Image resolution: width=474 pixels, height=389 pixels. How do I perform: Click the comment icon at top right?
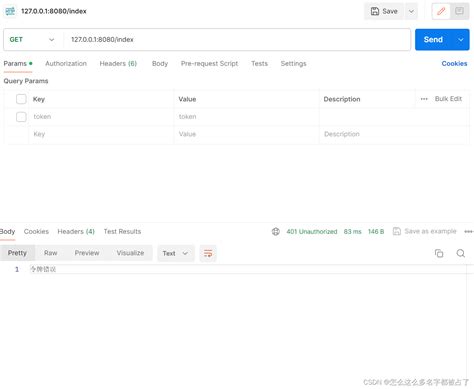tap(459, 11)
